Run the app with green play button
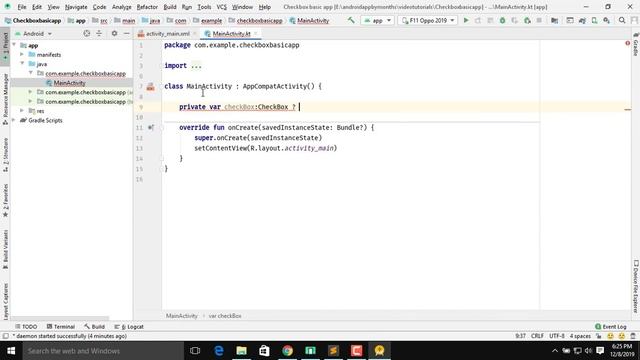The width and height of the screenshot is (640, 360). point(466,20)
